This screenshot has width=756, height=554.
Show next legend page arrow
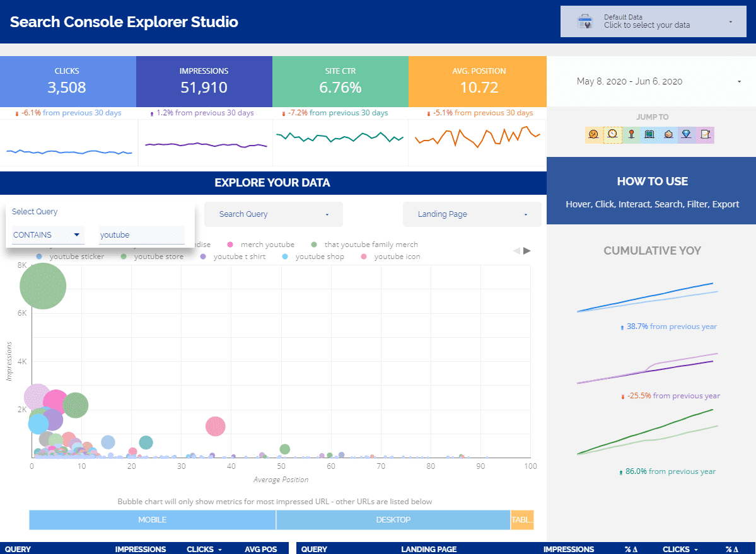point(527,250)
